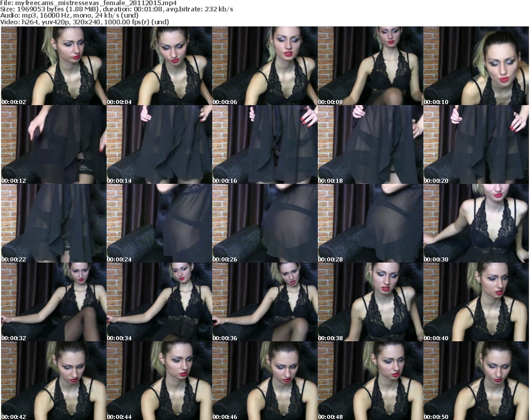Click the frame stamped 00:00:48

pos(371,381)
